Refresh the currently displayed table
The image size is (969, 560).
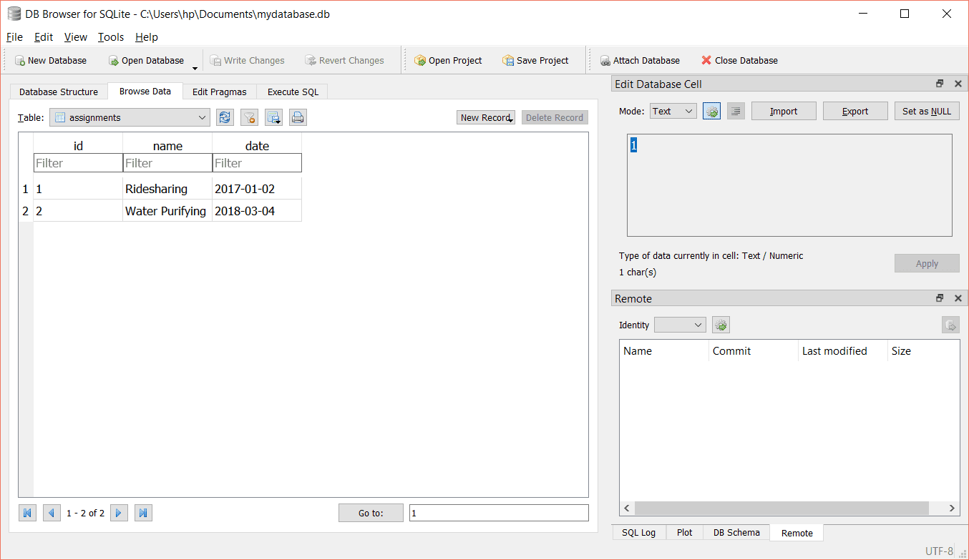[225, 117]
